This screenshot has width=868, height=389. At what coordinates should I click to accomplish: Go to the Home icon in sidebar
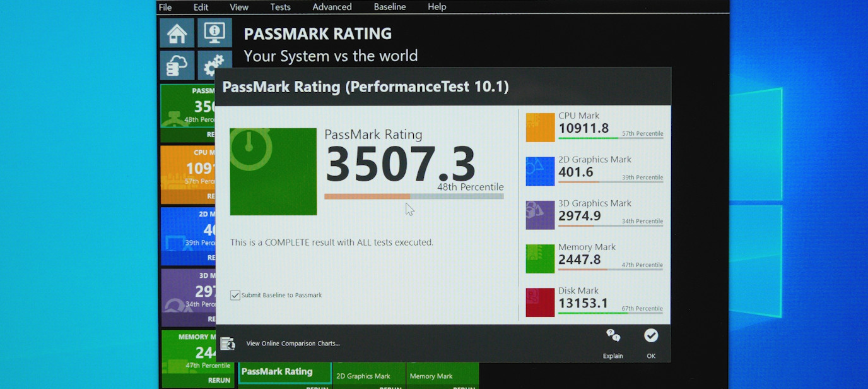click(x=177, y=33)
